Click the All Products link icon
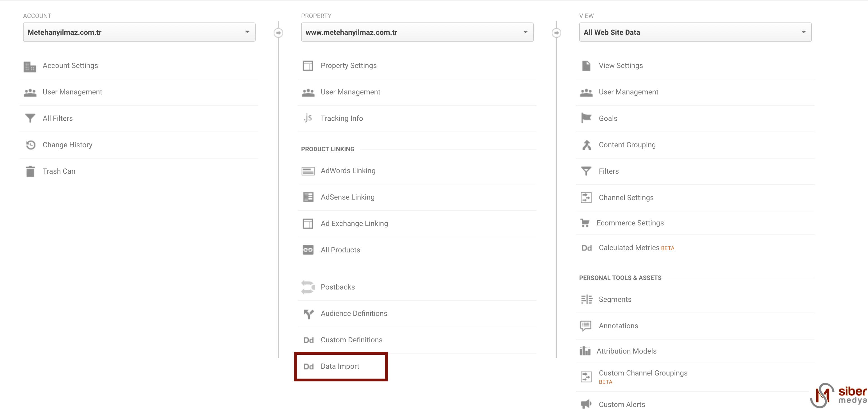868x414 pixels. pos(308,250)
